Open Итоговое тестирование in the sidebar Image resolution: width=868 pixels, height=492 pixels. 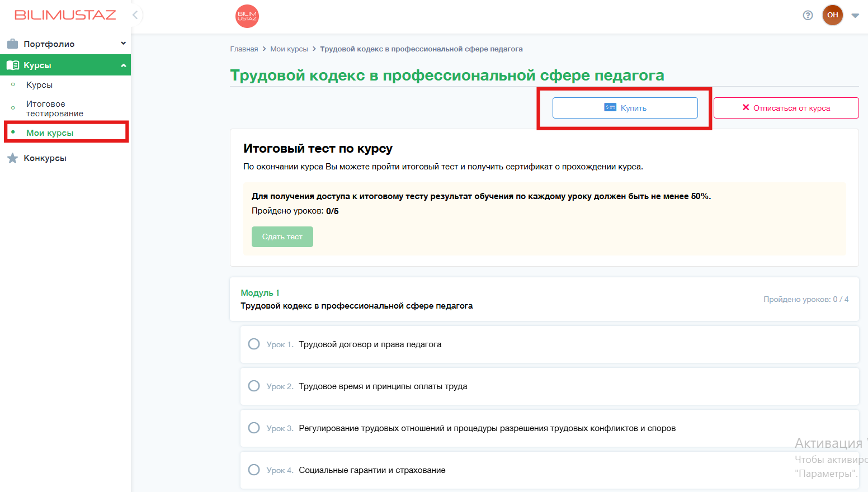(x=54, y=108)
